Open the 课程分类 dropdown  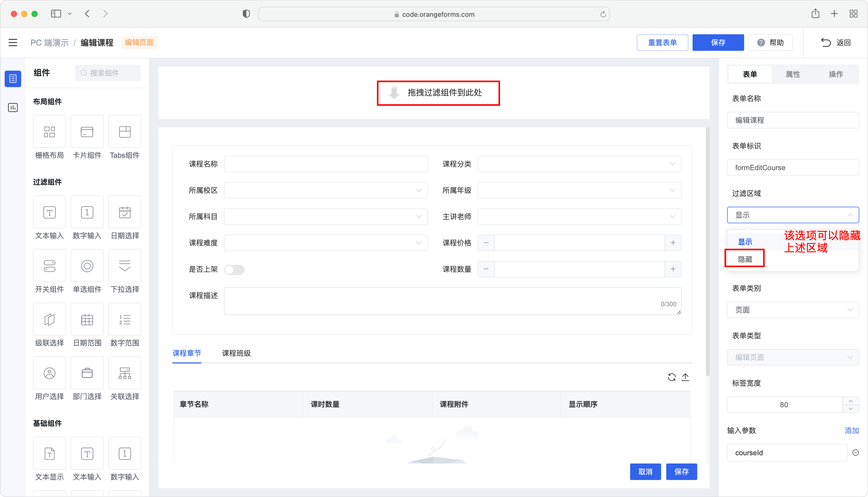[x=579, y=164]
